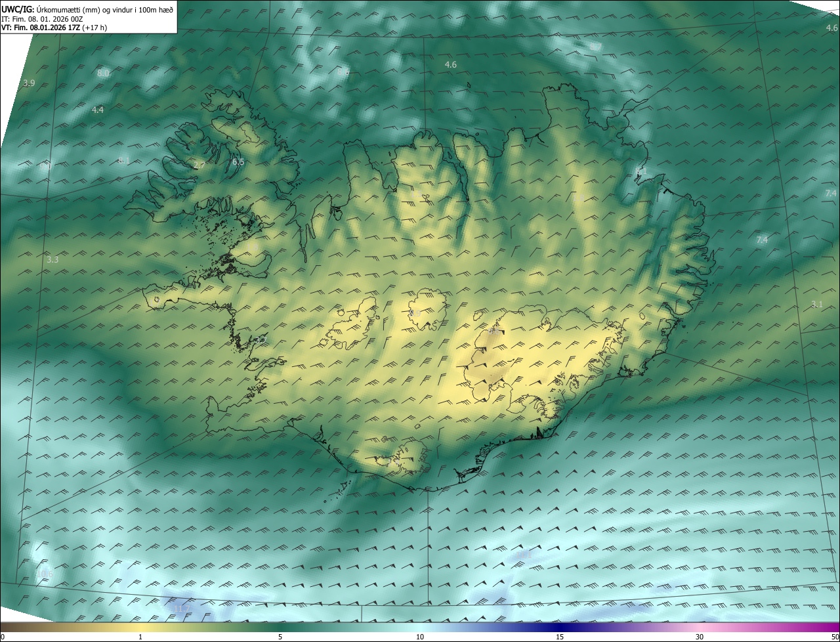Pick the dark navy segment of the colorbar
The width and height of the screenshot is (840, 642).
(560, 627)
